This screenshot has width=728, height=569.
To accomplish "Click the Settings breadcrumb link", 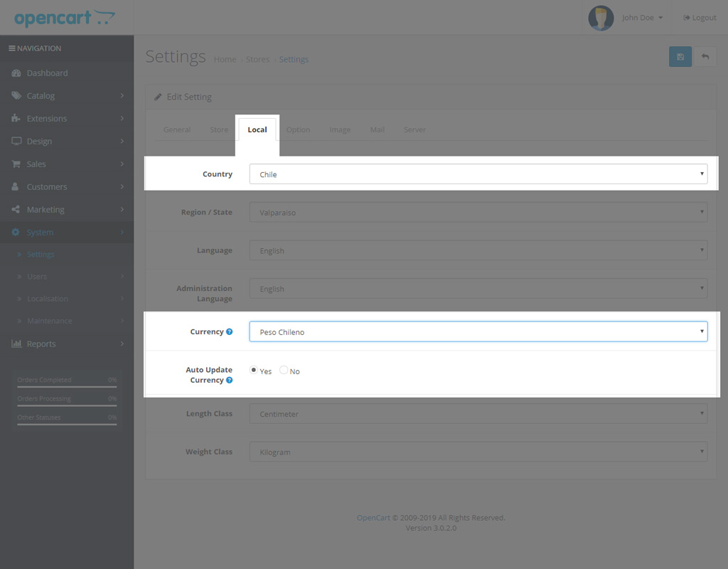I will 294,60.
